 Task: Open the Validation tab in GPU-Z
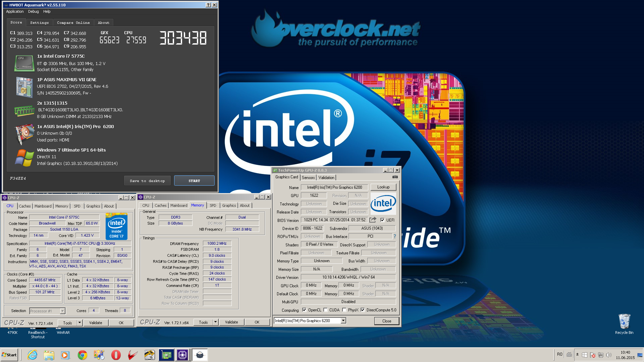pos(326,177)
